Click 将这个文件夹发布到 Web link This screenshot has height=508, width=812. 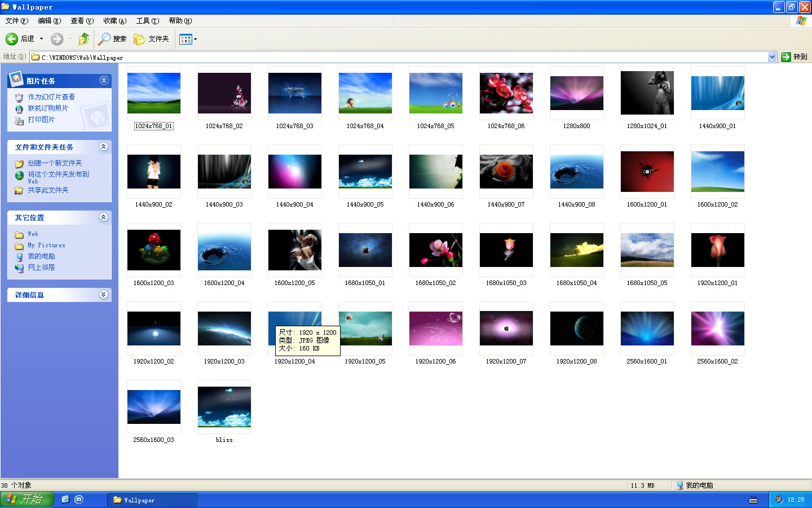pos(58,177)
